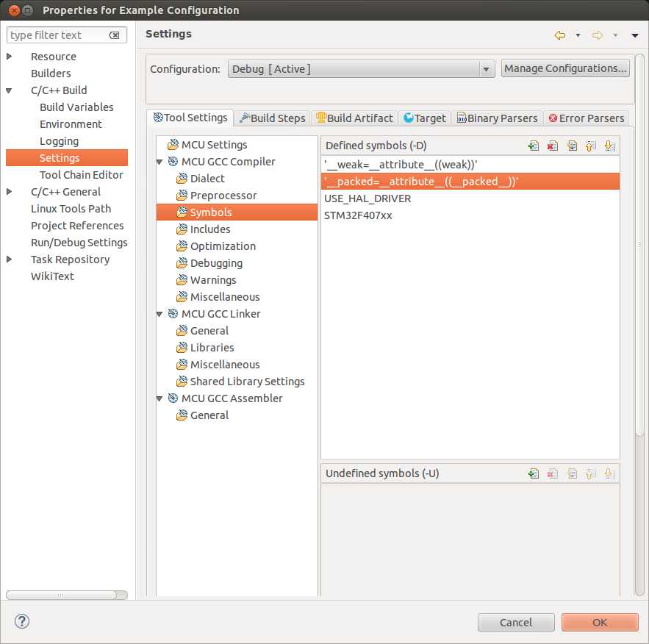Collapse the MCU GCC Linker node

click(x=159, y=314)
